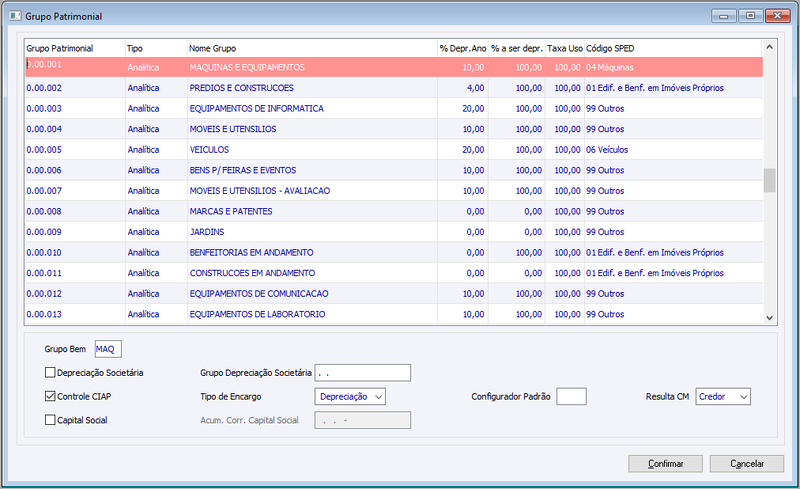Click group code 0.00.008
800x489 pixels.
(44, 211)
